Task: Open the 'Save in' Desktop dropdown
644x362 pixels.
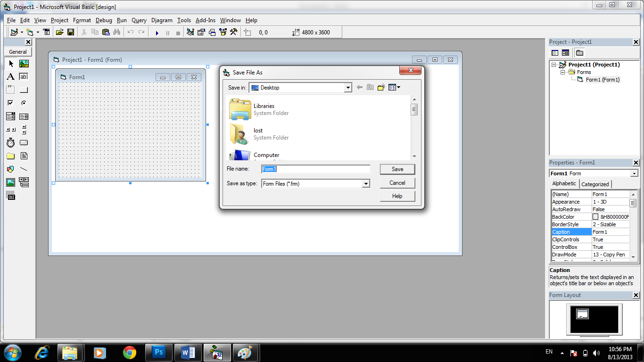Action: pos(348,88)
